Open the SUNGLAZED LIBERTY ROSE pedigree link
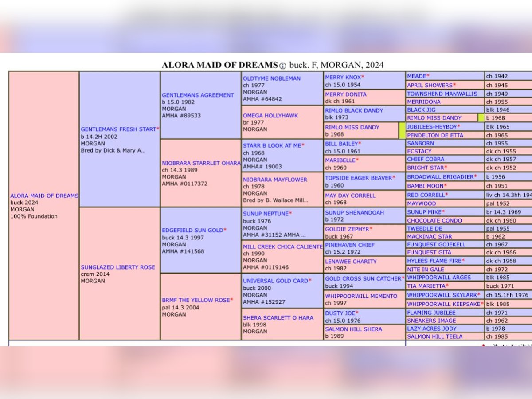 (117, 267)
